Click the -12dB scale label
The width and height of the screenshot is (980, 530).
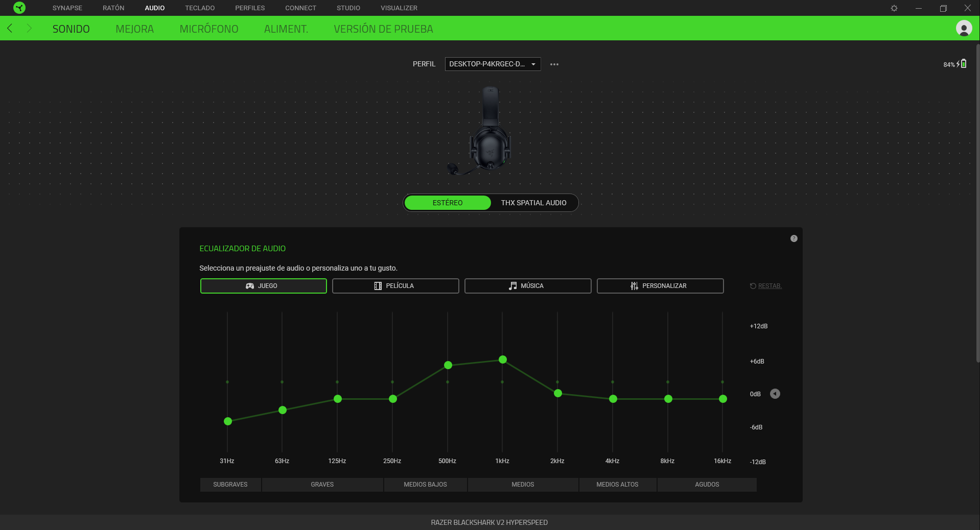tap(758, 462)
